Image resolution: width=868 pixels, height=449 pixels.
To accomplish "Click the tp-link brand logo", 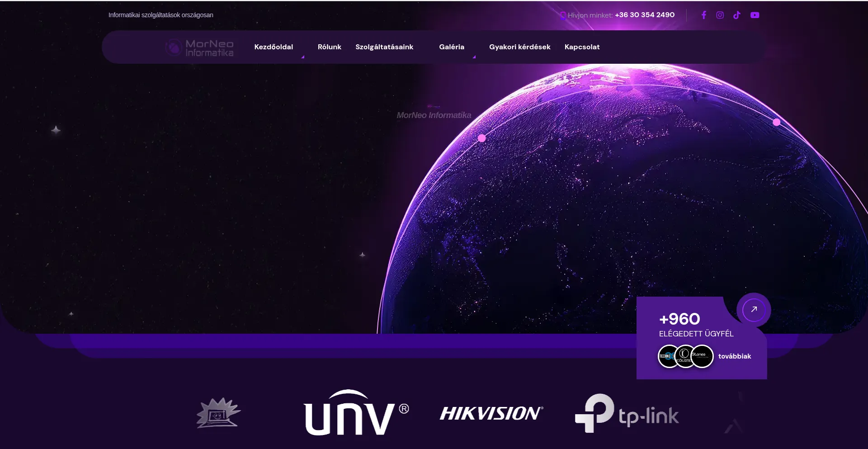I will tap(627, 413).
